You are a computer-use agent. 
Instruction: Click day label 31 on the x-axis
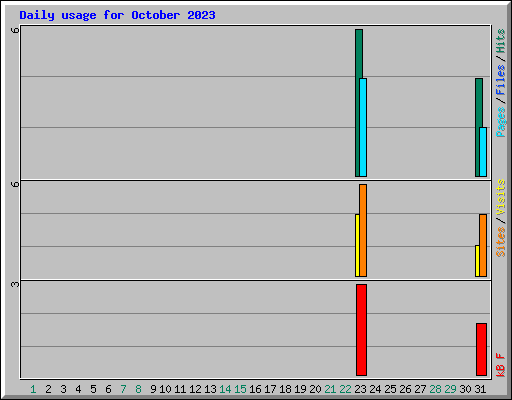tap(480, 389)
